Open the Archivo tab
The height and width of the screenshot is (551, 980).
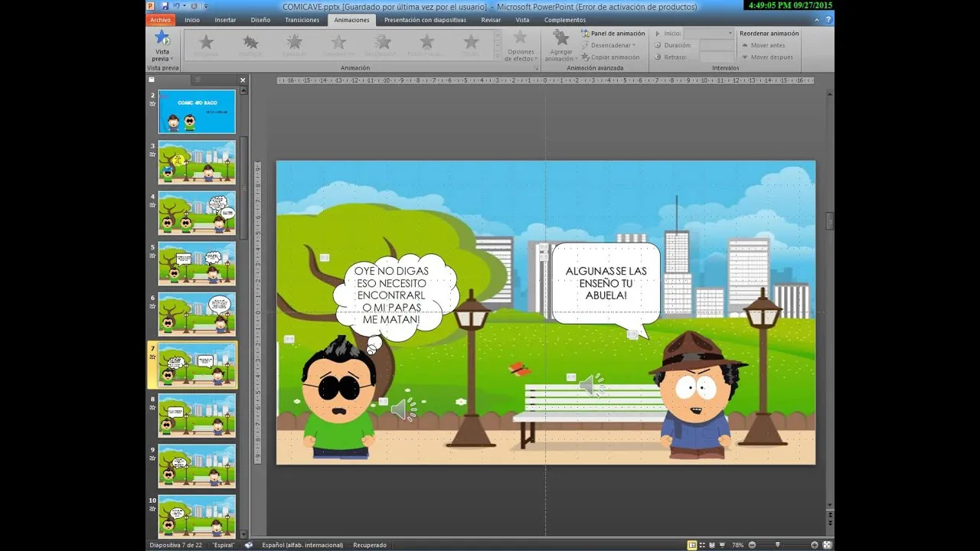pyautogui.click(x=161, y=20)
